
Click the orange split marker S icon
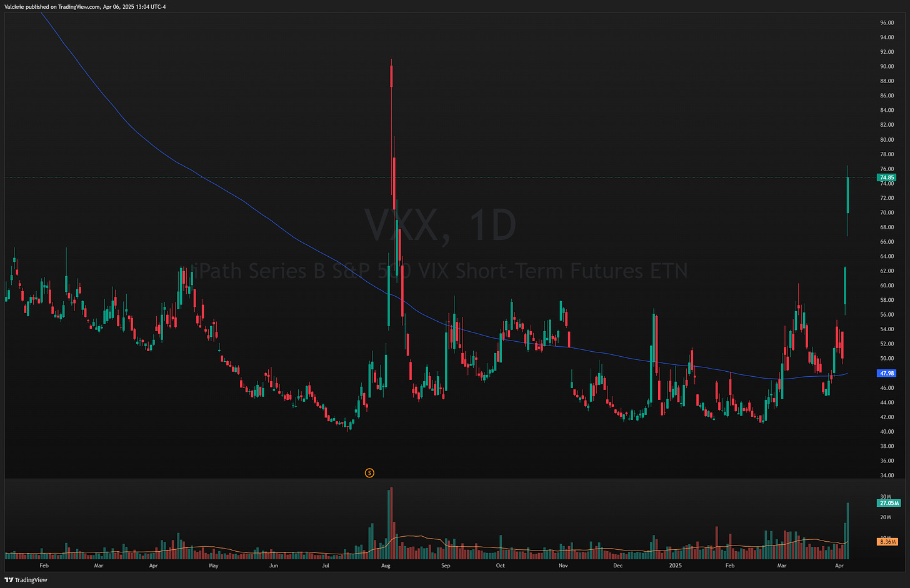pos(369,473)
